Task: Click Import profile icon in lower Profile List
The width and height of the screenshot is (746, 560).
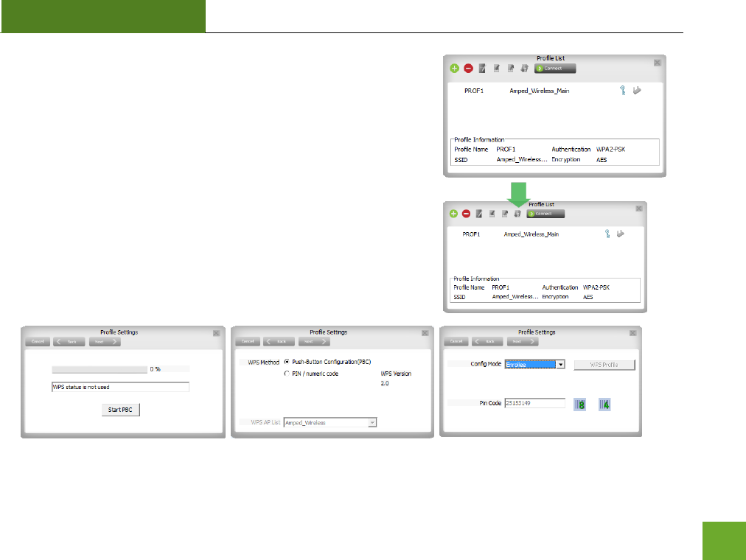Action: 492,214
